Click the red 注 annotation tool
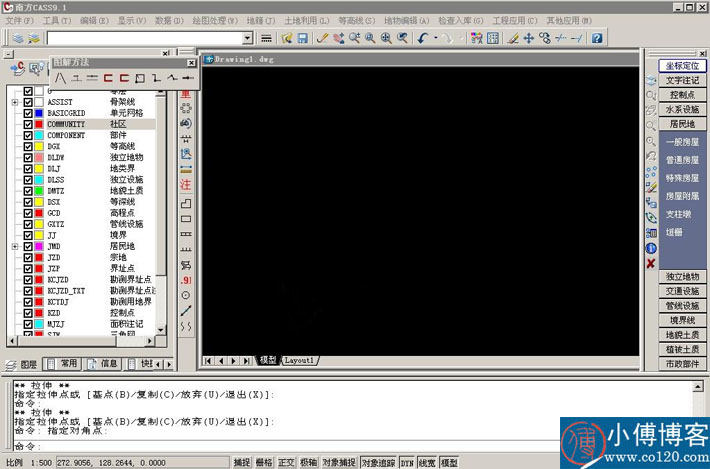 (x=186, y=184)
